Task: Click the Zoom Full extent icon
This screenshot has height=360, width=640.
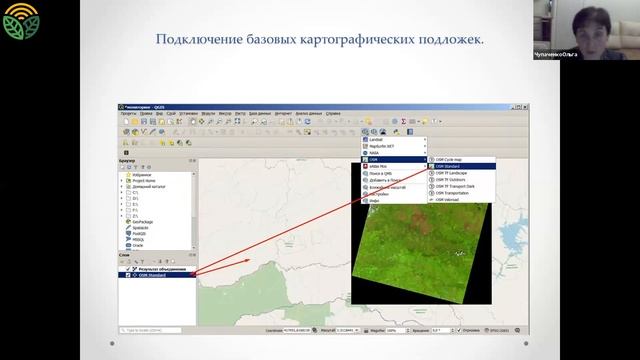Action: [x=237, y=122]
